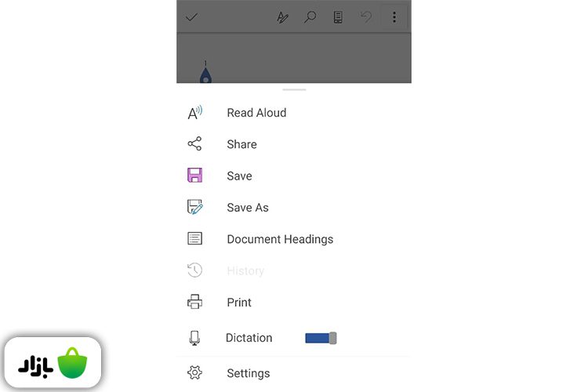
Task: Click the Dictation microphone icon
Action: tap(194, 338)
